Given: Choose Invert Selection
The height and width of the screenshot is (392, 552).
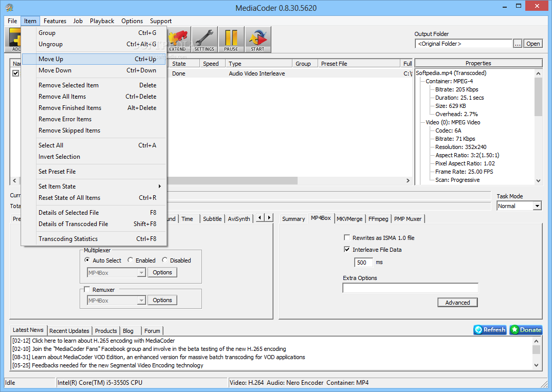Looking at the screenshot, I should [x=94, y=156].
